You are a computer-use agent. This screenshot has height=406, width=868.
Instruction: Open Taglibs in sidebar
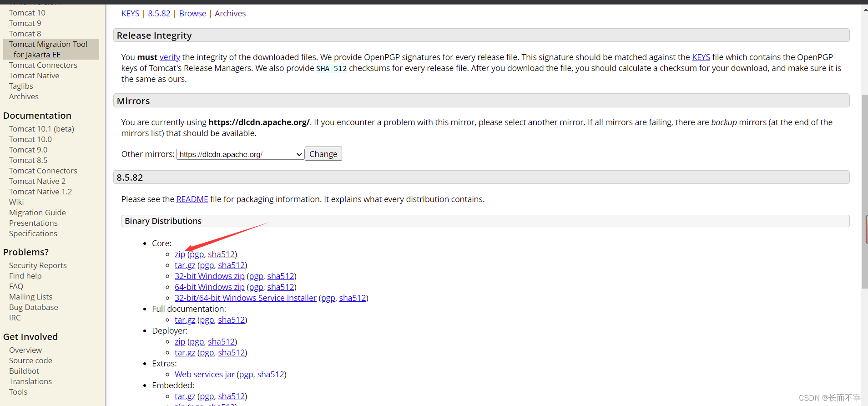21,86
